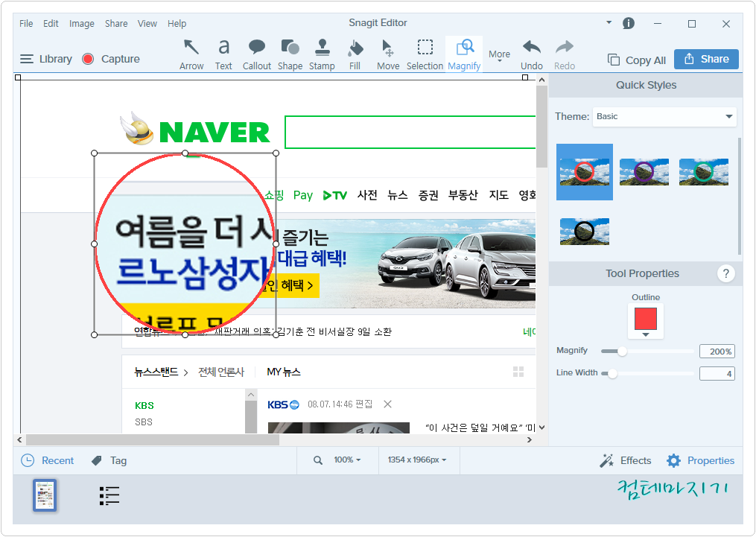Select the Stamp tool

322,54
